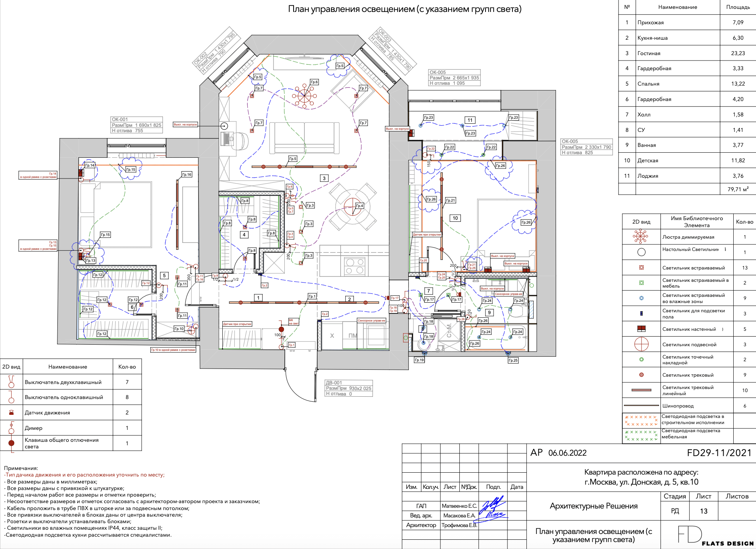Click the 'Гостиная' row in the room table
The height and width of the screenshot is (549, 756).
coord(687,53)
